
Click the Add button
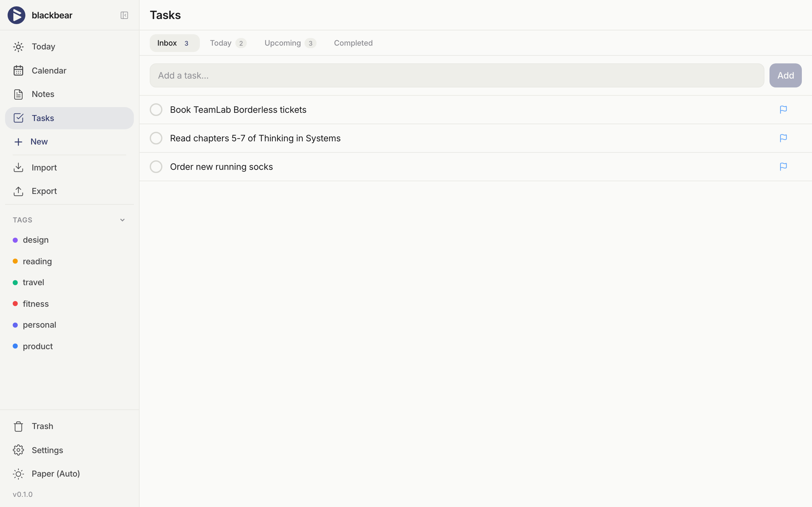coord(785,75)
